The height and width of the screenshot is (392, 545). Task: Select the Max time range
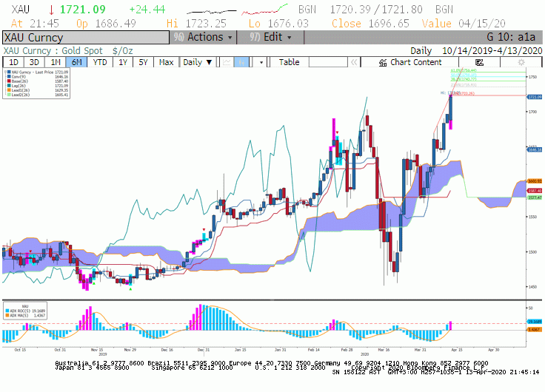pos(166,62)
